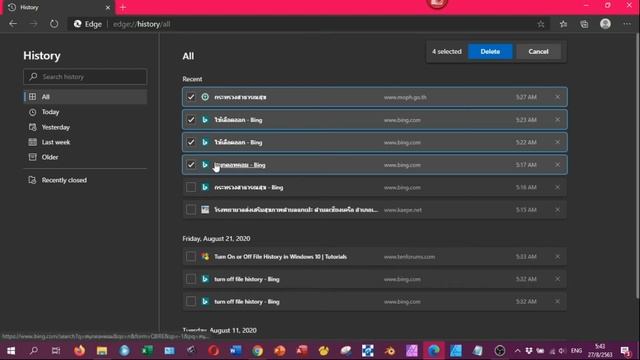This screenshot has height=360, width=640.
Task: Open Settings and more ellipsis menu
Action: [x=627, y=24]
